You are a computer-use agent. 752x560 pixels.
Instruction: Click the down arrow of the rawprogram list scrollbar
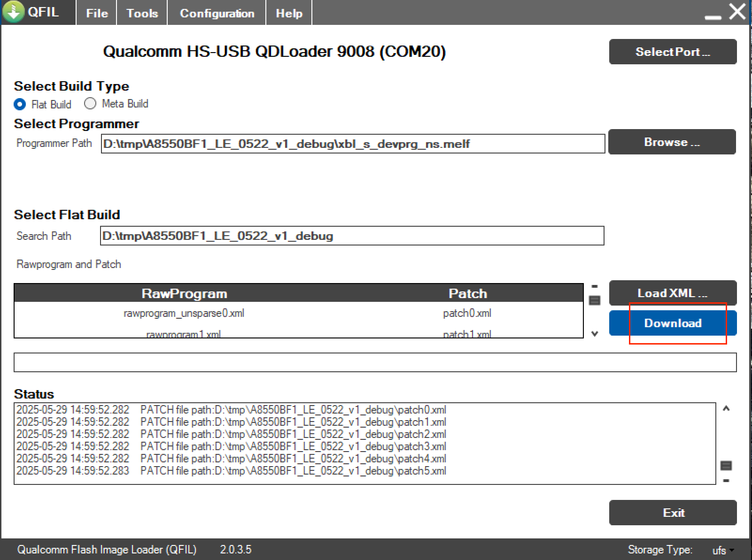(x=595, y=334)
